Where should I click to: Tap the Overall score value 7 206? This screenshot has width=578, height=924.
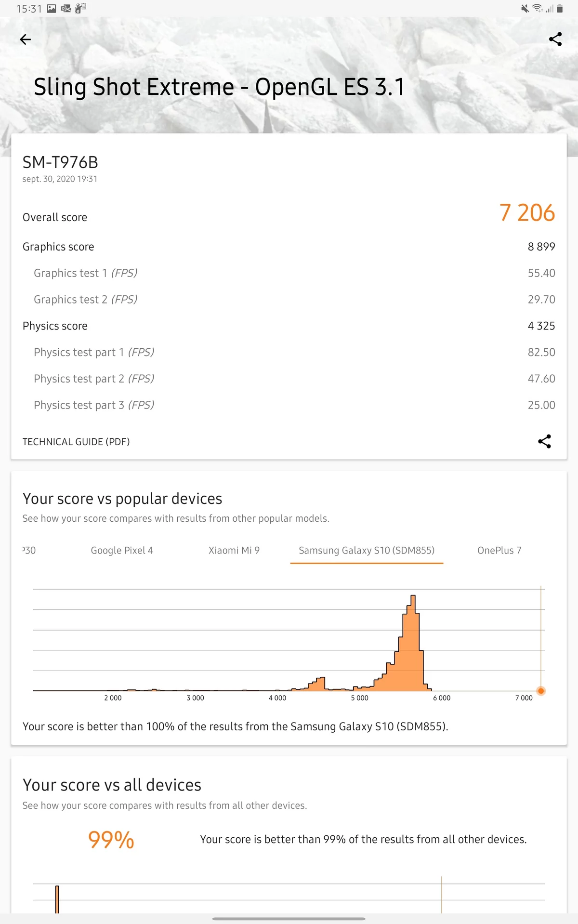click(527, 213)
